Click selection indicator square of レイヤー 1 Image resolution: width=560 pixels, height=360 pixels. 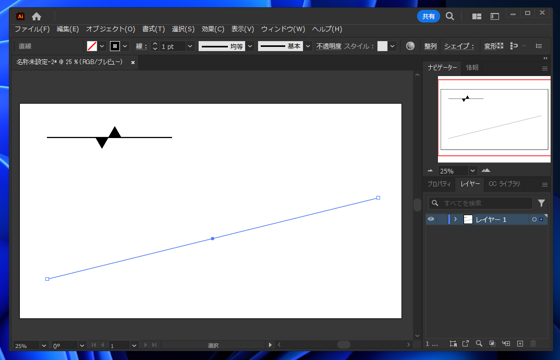tap(541, 219)
